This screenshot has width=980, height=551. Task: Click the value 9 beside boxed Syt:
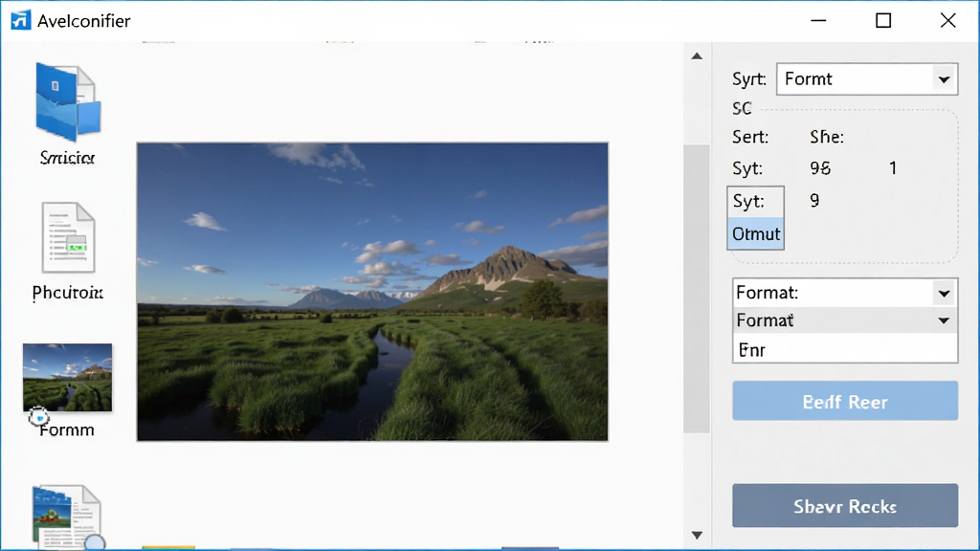click(x=814, y=201)
